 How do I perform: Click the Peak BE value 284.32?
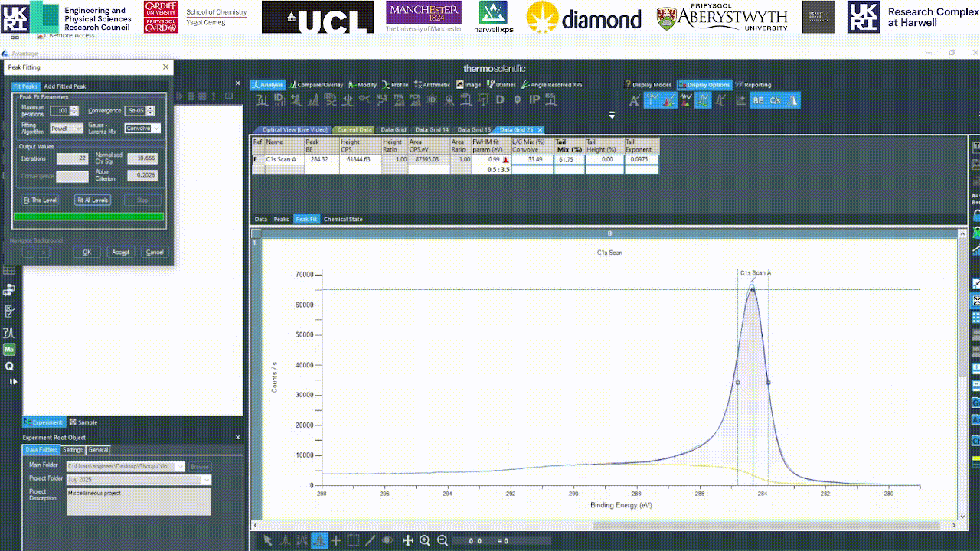[x=322, y=160]
